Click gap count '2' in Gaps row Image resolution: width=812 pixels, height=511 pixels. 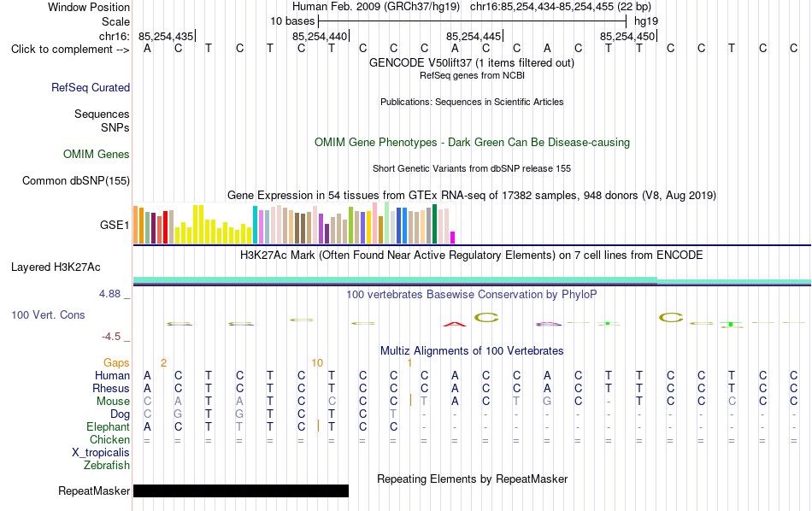tap(163, 363)
